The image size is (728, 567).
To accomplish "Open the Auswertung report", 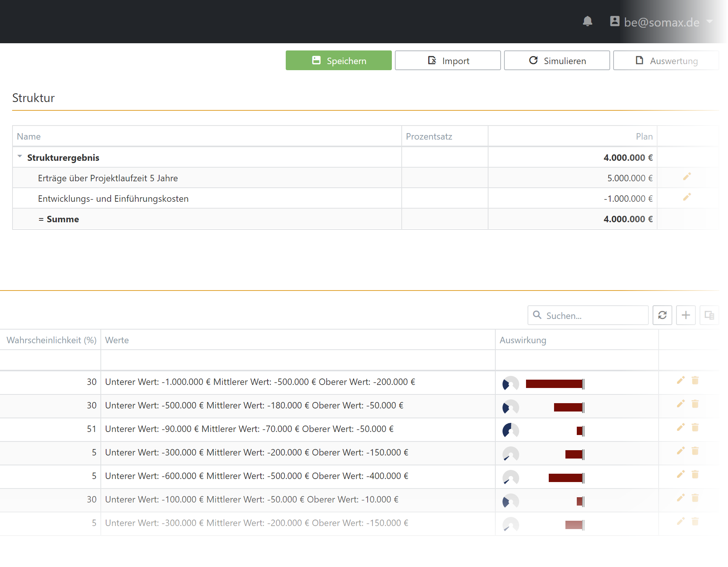I will [x=666, y=60].
